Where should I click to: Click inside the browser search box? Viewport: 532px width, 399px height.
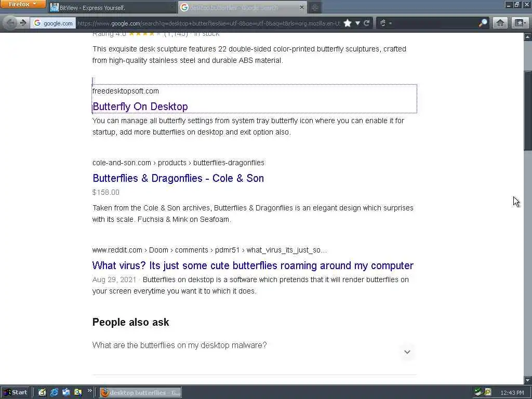(x=436, y=23)
